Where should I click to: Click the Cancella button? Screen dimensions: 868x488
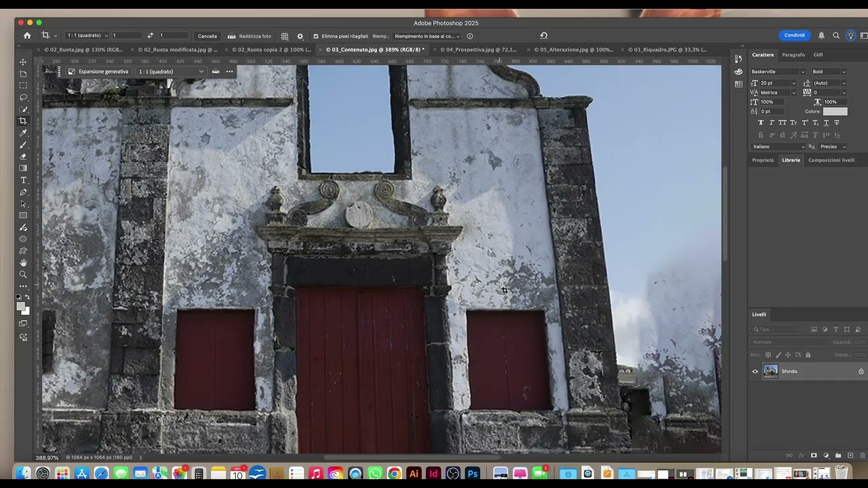pyautogui.click(x=208, y=36)
